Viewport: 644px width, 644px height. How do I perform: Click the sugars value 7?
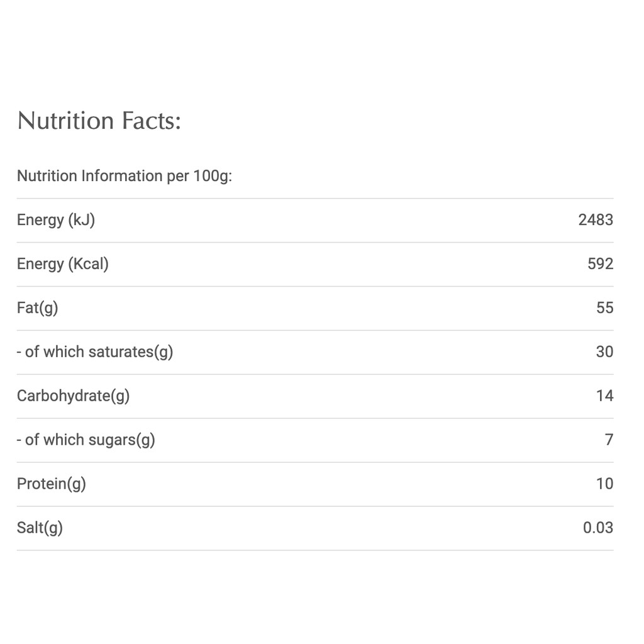click(609, 440)
